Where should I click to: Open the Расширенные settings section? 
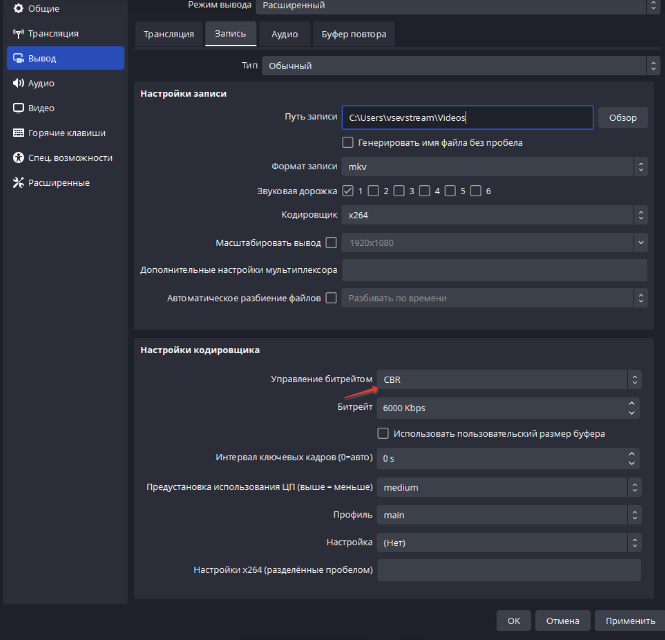coord(65,183)
